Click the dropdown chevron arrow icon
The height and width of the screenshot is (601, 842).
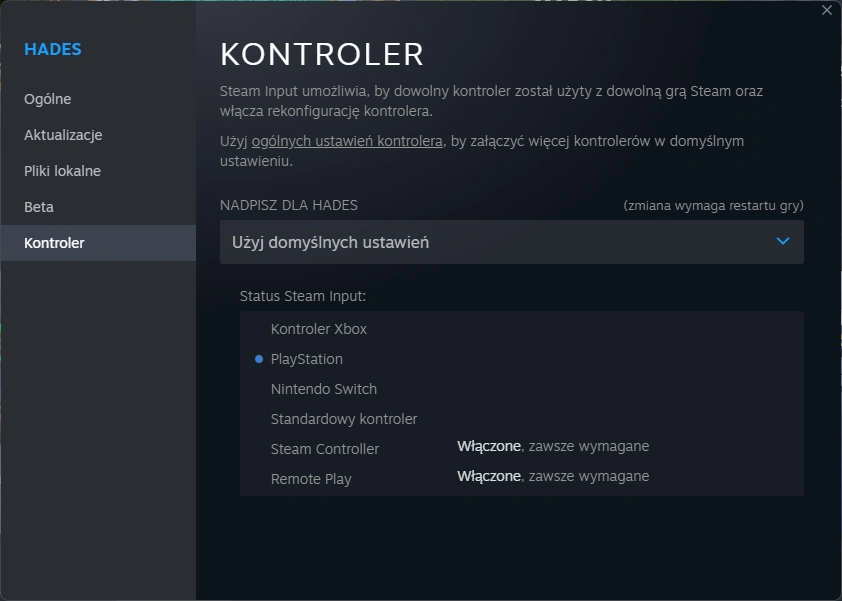coord(783,241)
